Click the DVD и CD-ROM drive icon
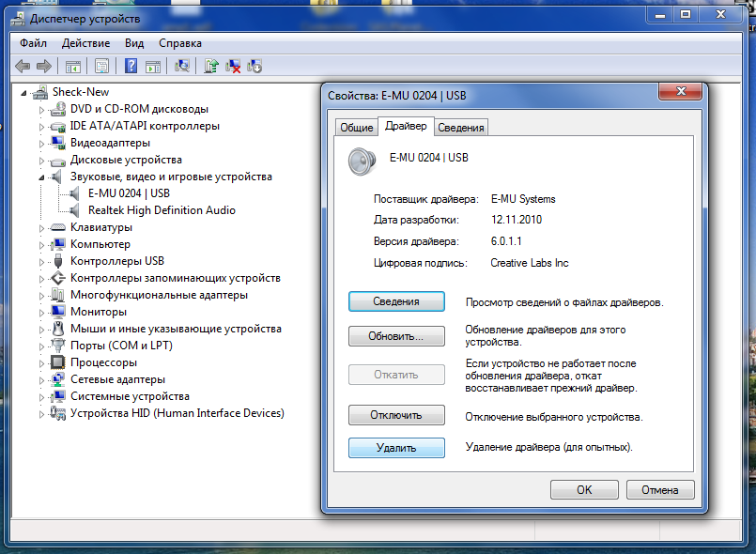 (x=58, y=109)
